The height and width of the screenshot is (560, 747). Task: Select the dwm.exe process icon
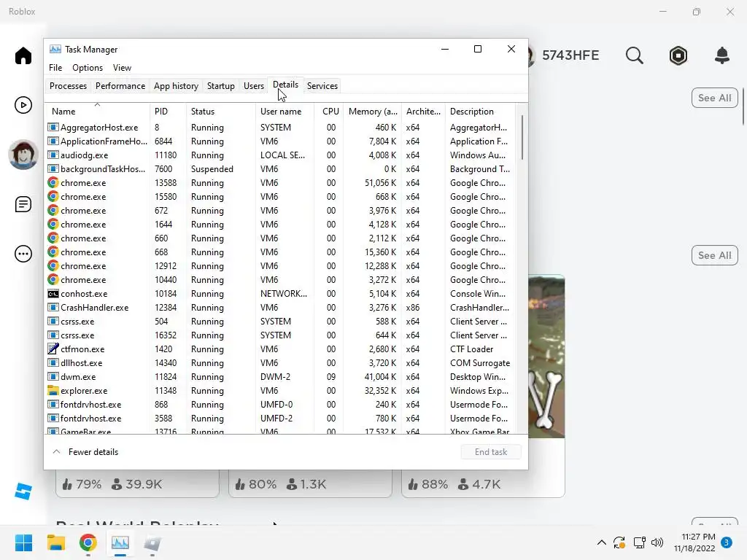coord(53,377)
